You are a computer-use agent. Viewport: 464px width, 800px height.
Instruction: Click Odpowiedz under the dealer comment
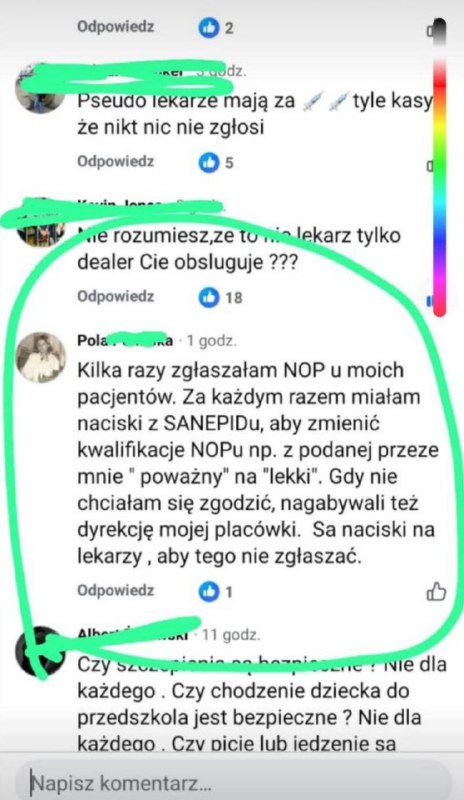click(115, 296)
